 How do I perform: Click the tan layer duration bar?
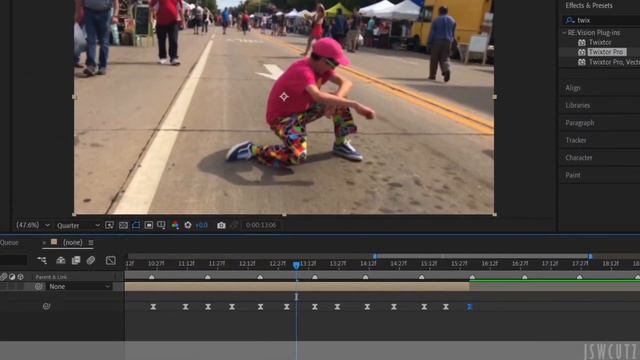point(297,287)
